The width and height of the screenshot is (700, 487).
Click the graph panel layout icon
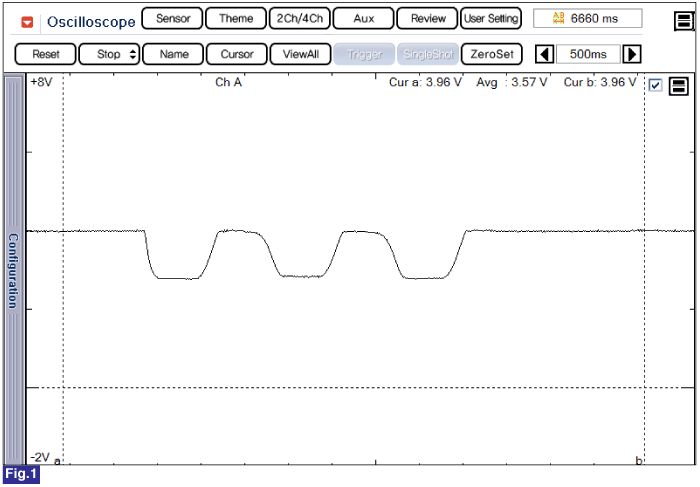click(x=679, y=86)
